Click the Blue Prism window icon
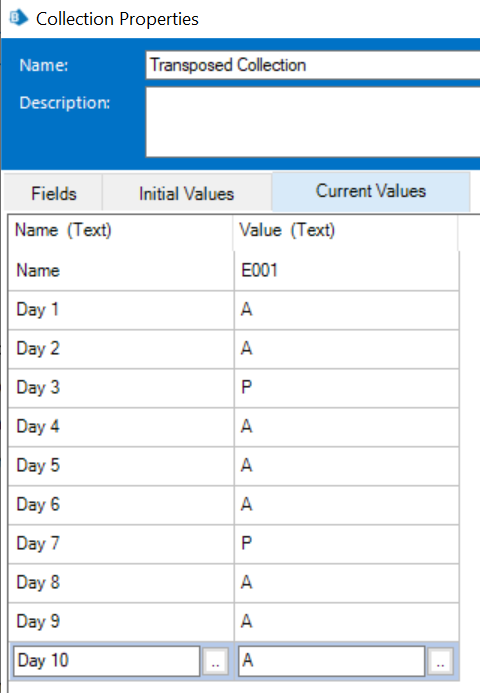 pos(19,18)
